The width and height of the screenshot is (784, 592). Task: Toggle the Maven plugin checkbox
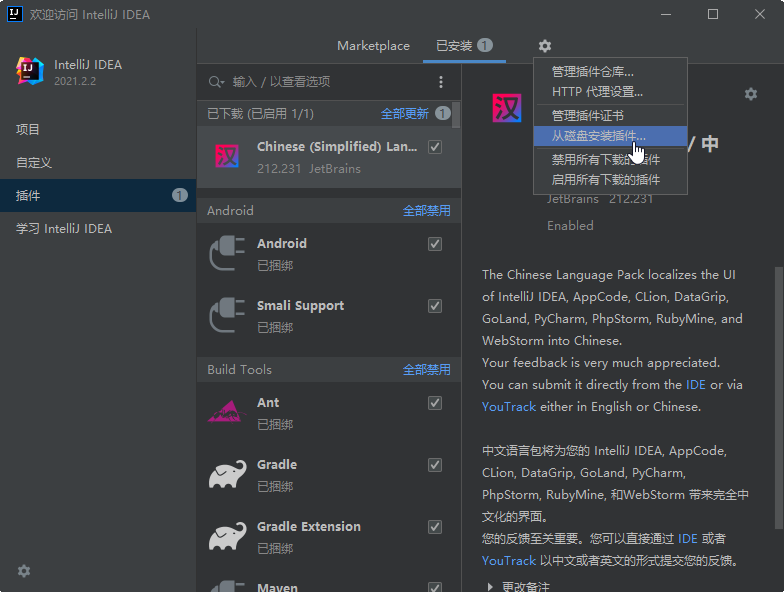click(435, 587)
